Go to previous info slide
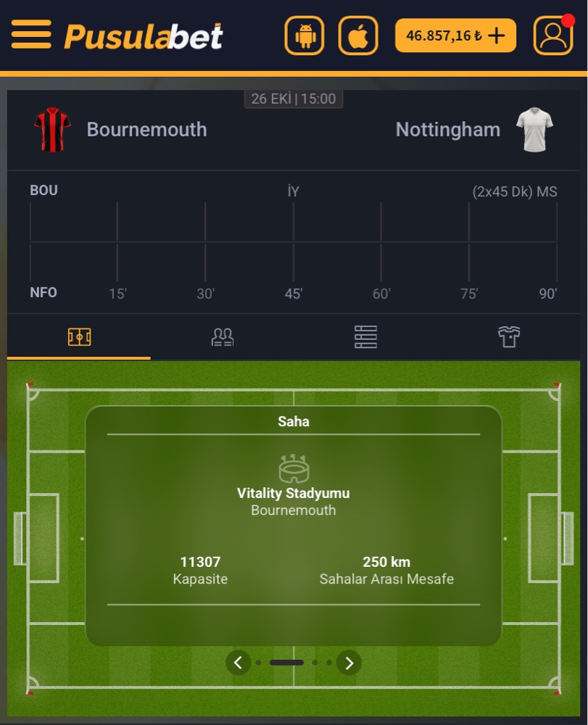Viewport: 588px width, 725px height. click(x=238, y=662)
